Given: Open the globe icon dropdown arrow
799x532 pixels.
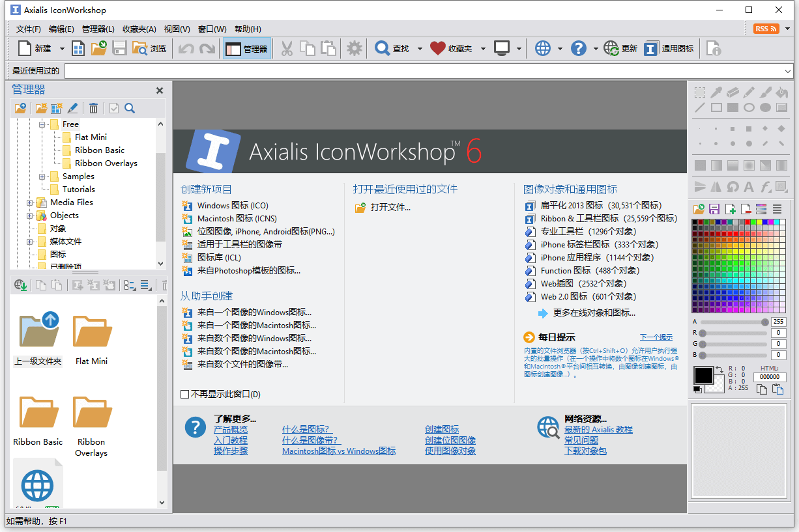Looking at the screenshot, I should (560, 49).
